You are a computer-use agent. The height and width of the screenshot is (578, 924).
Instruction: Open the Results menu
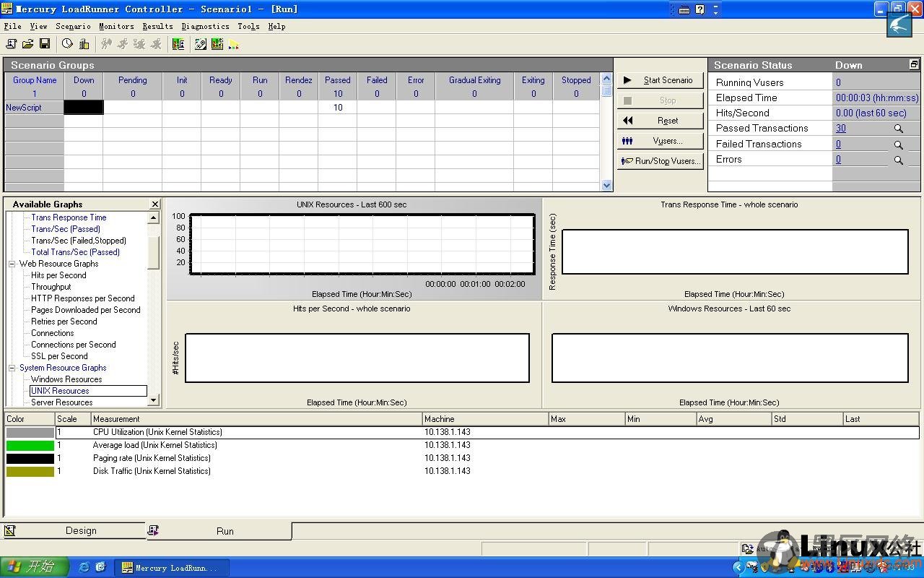(x=157, y=26)
